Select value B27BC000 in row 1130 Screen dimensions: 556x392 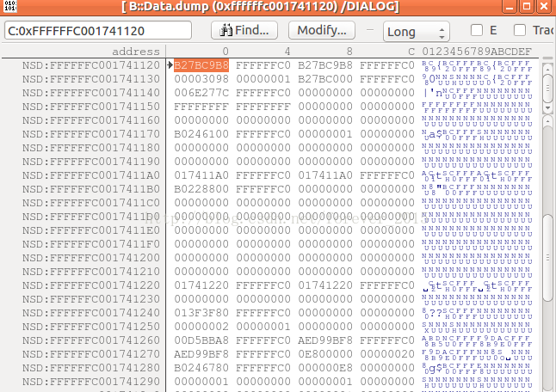tap(325, 79)
